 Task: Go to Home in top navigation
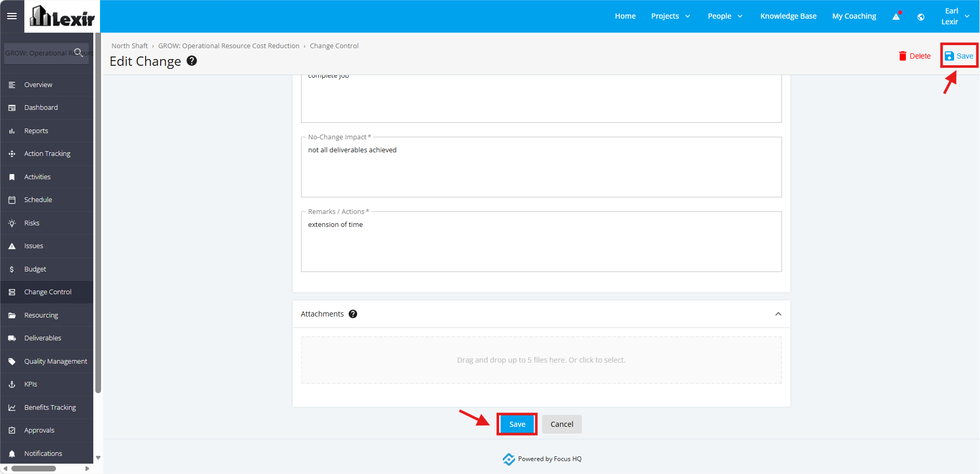pyautogui.click(x=625, y=16)
